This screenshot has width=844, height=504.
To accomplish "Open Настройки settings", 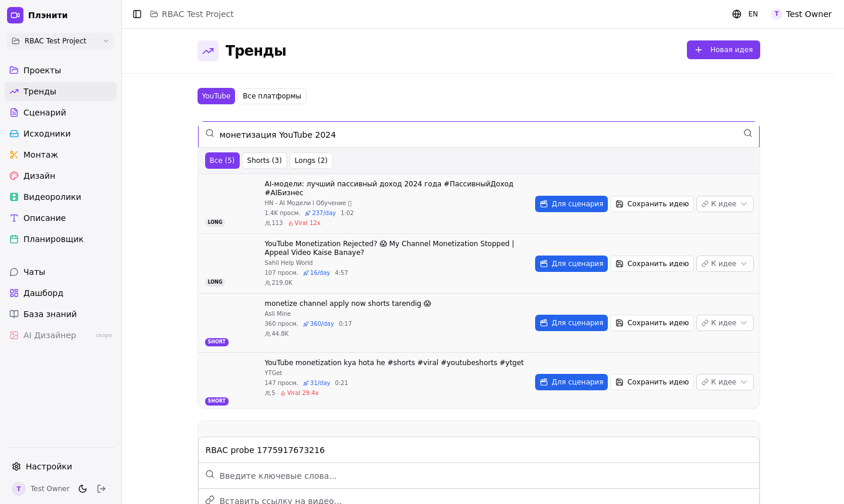I will [49, 466].
